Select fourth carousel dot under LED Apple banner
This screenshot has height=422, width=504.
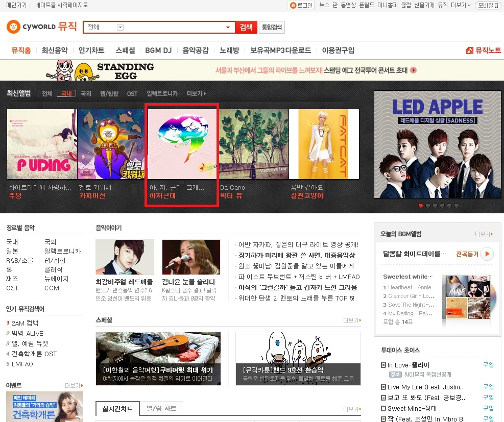(442, 206)
